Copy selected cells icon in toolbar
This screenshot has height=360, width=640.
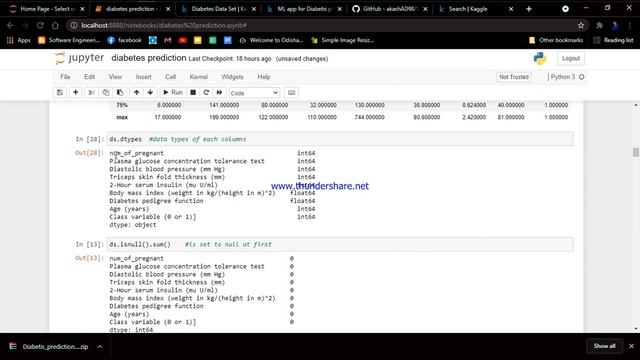(x=106, y=93)
